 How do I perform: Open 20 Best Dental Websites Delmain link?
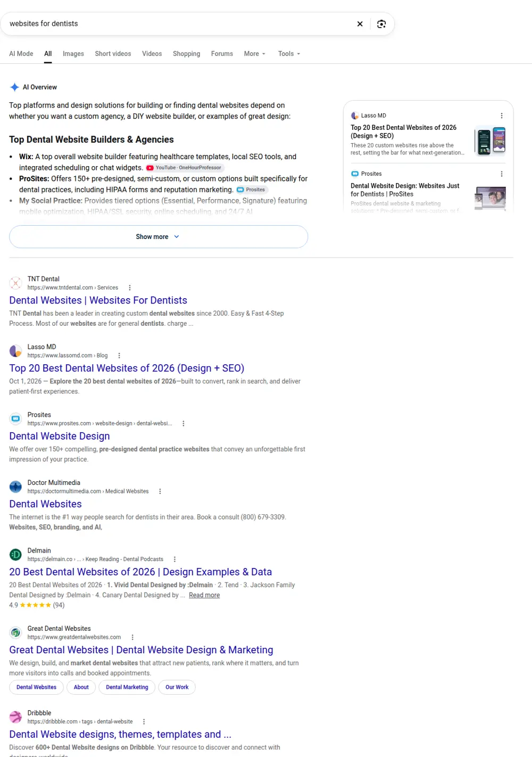[x=140, y=572]
